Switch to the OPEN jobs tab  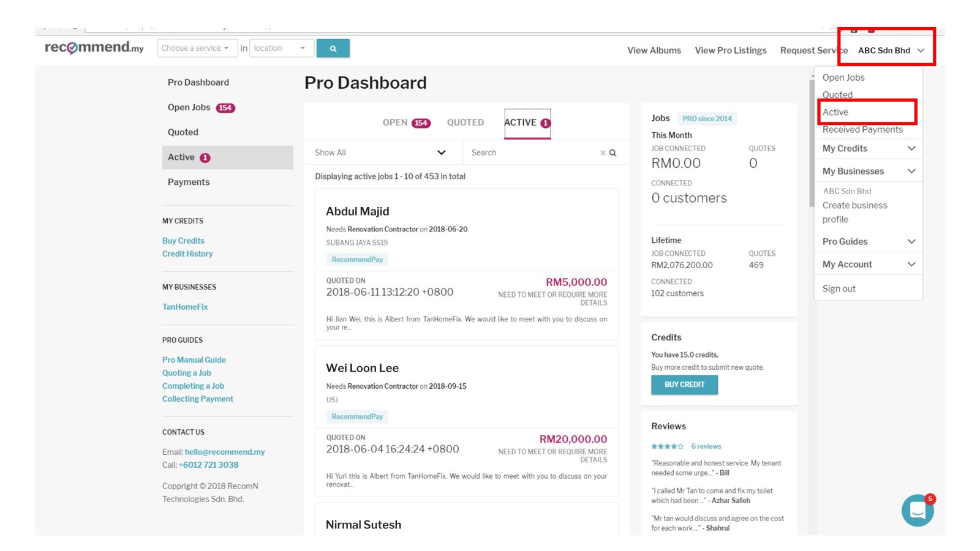tap(407, 123)
